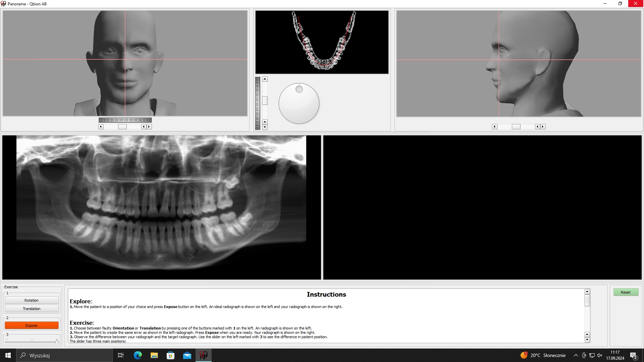
Task: Open Task View from the taskbar
Action: pyautogui.click(x=121, y=355)
